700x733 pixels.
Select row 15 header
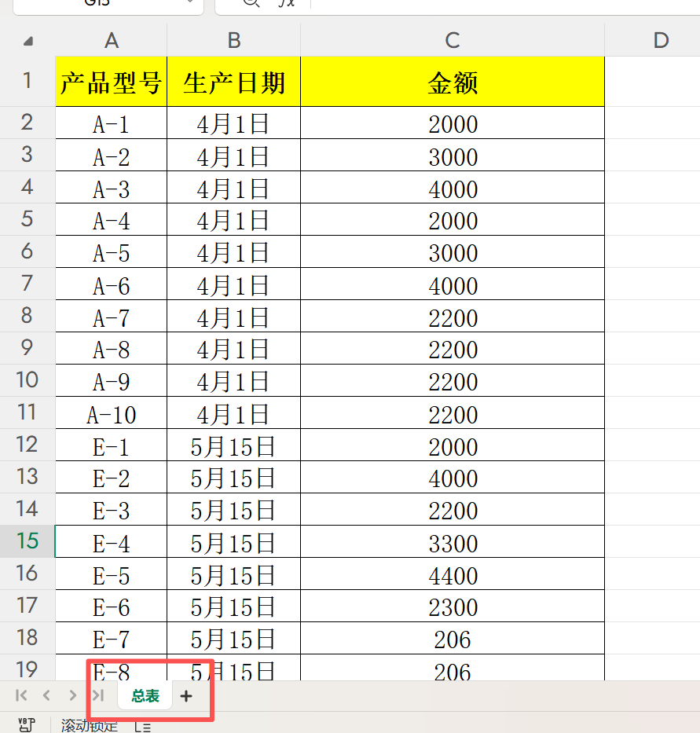tap(26, 541)
